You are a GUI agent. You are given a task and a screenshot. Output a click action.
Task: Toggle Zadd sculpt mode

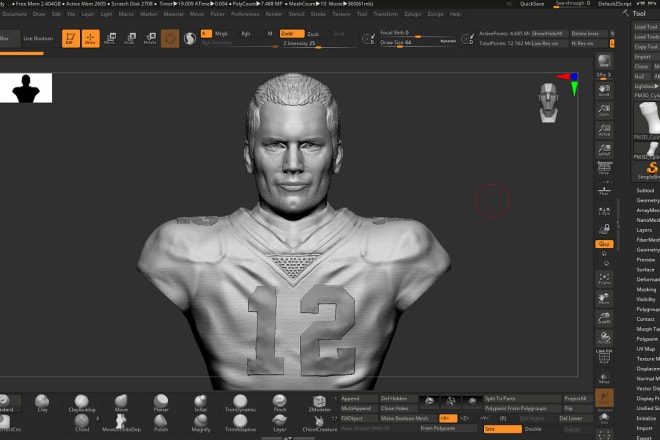point(292,34)
